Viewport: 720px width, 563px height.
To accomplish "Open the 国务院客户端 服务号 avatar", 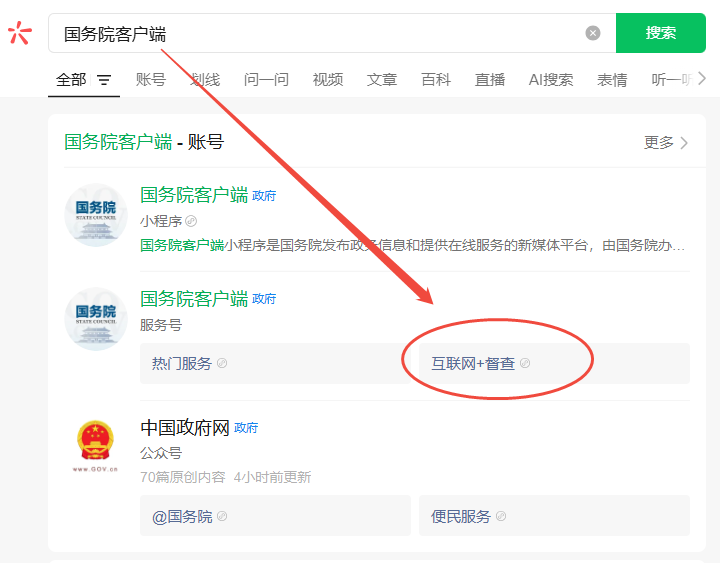I will pos(96,319).
